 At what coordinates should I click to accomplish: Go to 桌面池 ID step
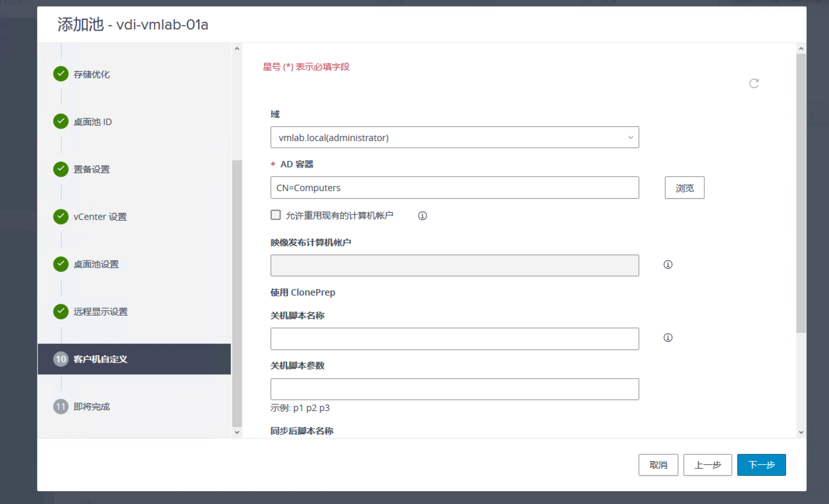tap(93, 122)
